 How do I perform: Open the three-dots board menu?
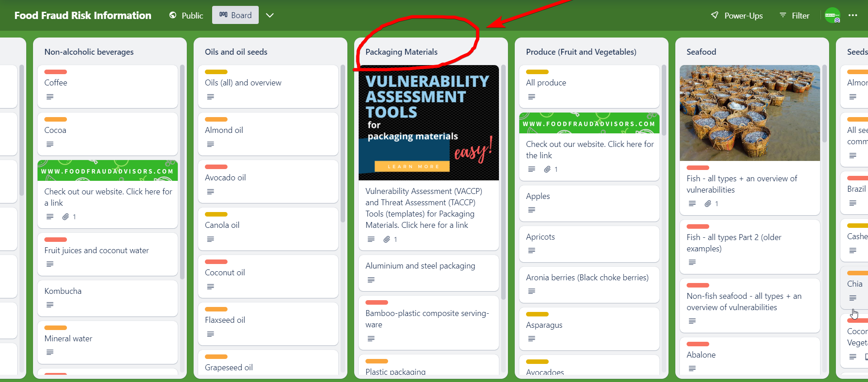pos(853,15)
